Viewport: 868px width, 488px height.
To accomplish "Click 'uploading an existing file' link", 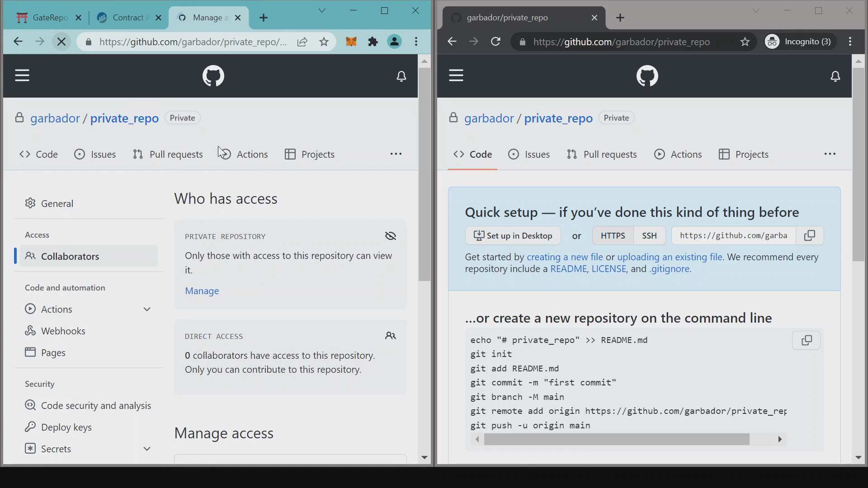I will [670, 257].
